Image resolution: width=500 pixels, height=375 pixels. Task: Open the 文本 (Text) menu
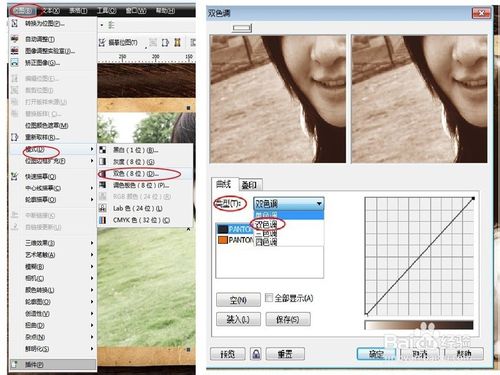pos(51,11)
